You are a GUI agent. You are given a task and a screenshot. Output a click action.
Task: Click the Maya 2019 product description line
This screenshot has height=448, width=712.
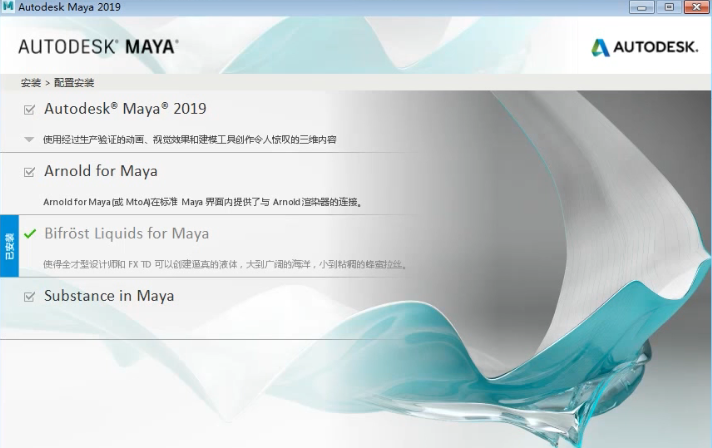[x=190, y=139]
